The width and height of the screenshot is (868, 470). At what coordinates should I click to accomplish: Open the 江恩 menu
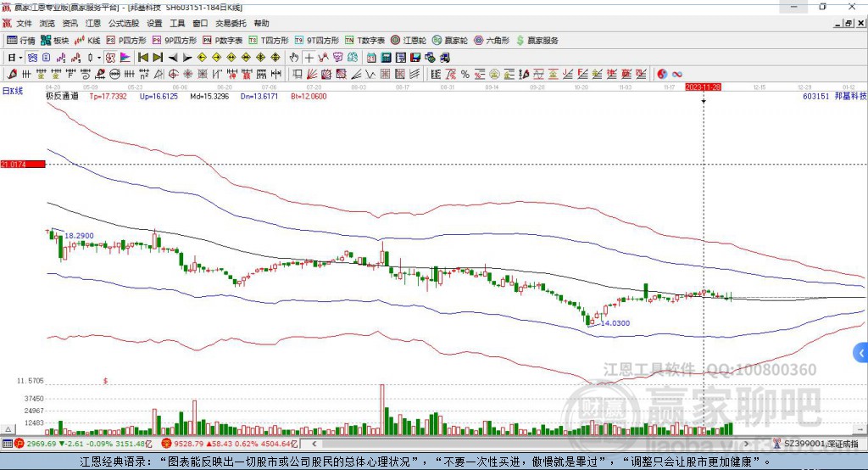coord(93,23)
